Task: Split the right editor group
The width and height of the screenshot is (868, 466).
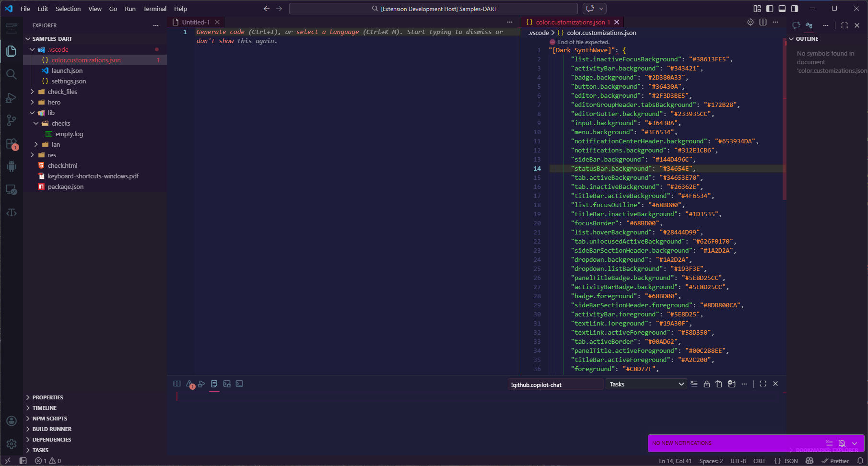Action: 763,22
